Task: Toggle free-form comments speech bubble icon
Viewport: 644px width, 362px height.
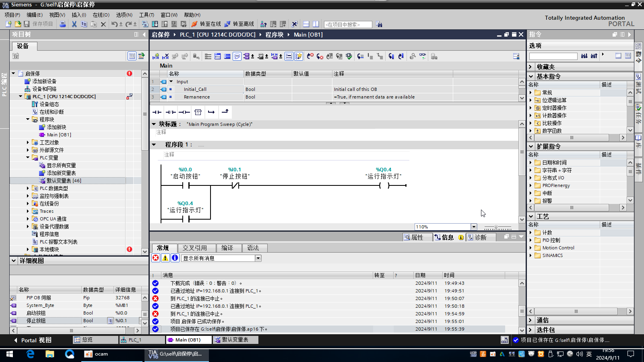Action: pos(237,56)
